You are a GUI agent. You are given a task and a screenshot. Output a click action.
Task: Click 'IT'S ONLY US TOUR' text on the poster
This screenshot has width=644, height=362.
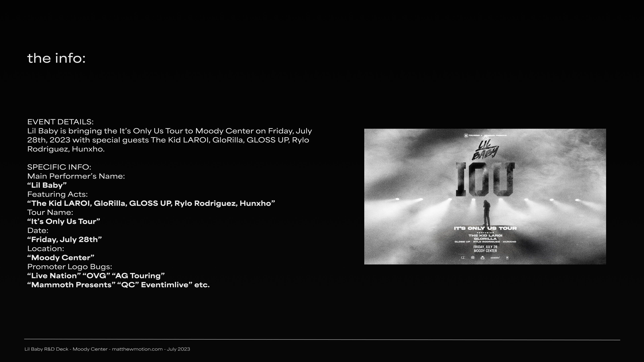485,228
